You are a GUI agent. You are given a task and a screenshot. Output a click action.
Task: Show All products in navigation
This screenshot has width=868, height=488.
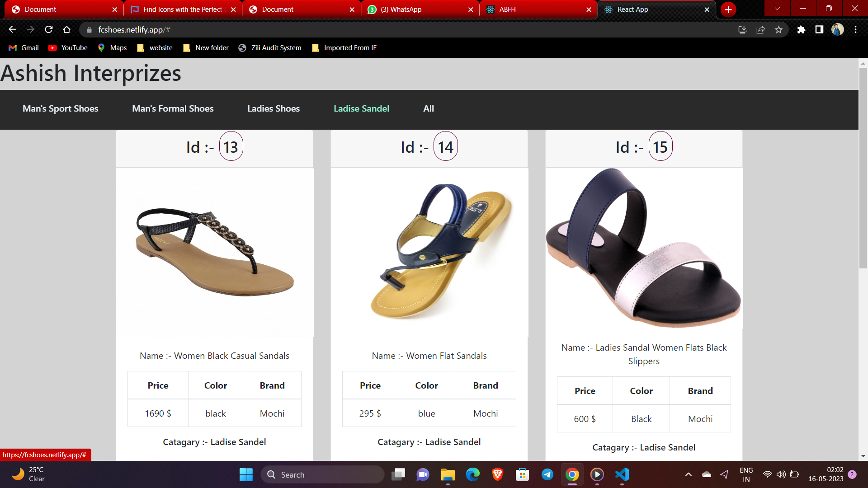[429, 108]
